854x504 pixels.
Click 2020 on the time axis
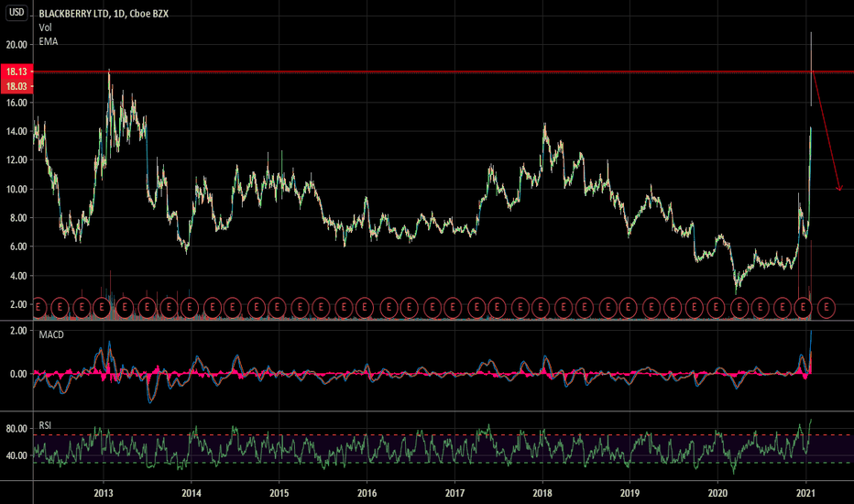[717, 493]
